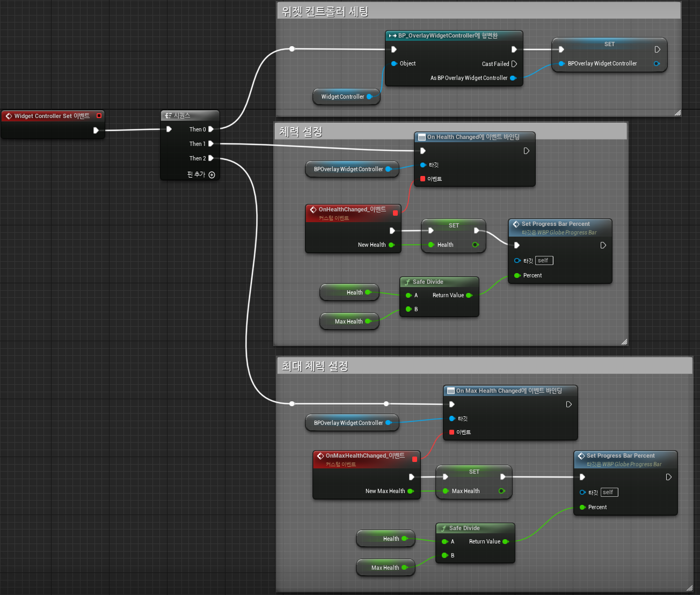Select Percent pin of Set Progress Bar Percent in 체력 설정
The width and height of the screenshot is (700, 595).
517,275
